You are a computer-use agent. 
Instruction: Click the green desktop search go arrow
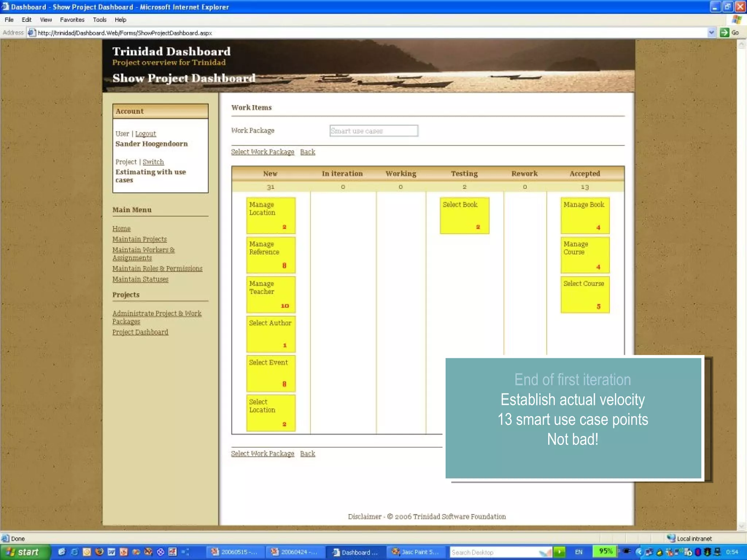559,552
